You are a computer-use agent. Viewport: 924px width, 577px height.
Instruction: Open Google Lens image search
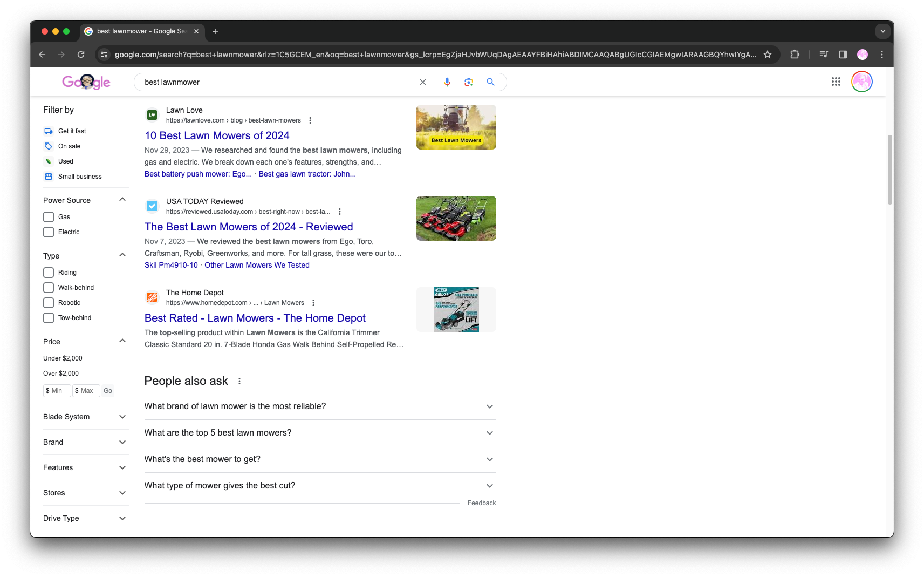[468, 82]
